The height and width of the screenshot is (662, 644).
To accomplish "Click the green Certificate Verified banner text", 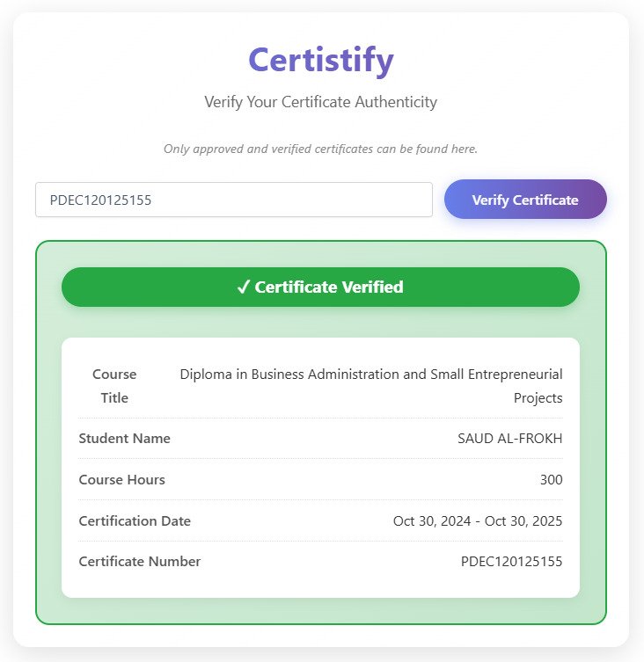I will (x=329, y=287).
